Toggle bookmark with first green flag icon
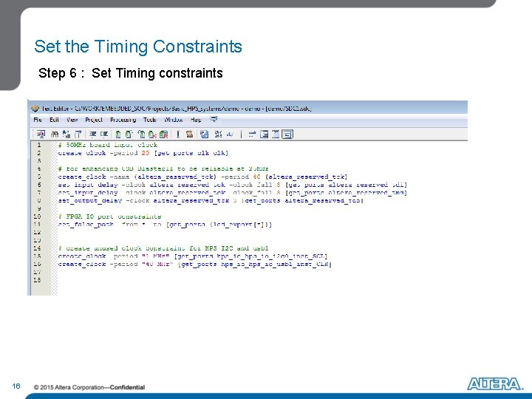This screenshot has width=532, height=399. pyautogui.click(x=117, y=134)
